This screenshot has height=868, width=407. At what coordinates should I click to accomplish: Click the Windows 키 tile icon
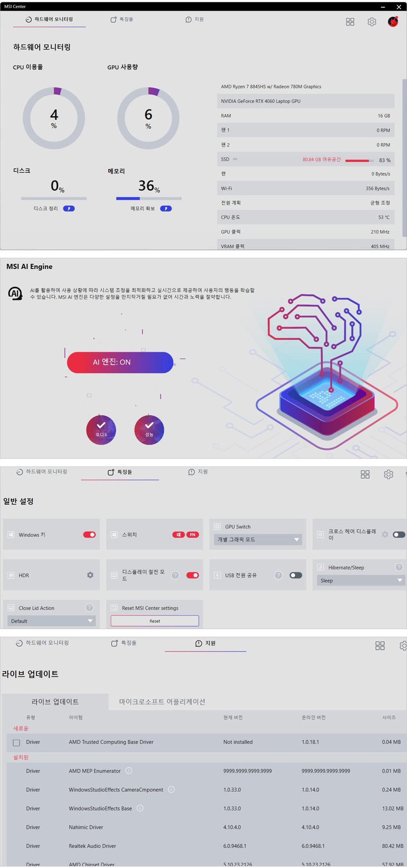coord(11,535)
